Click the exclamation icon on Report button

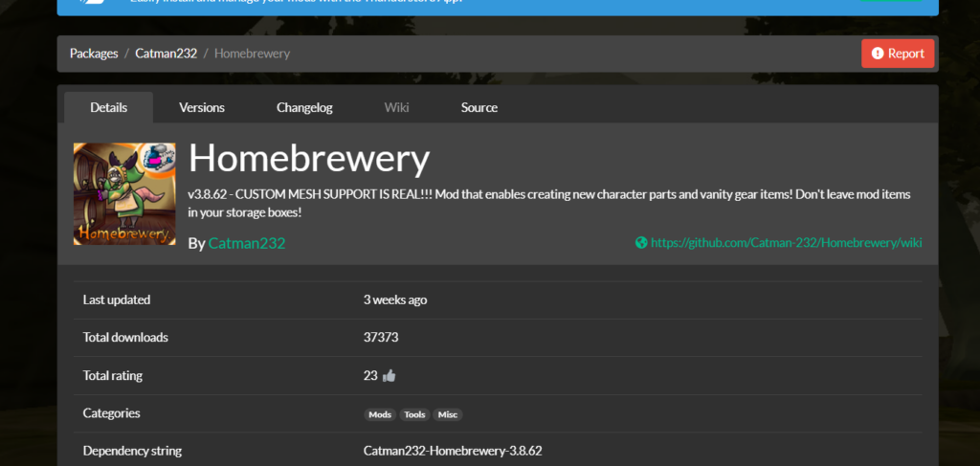coord(878,54)
